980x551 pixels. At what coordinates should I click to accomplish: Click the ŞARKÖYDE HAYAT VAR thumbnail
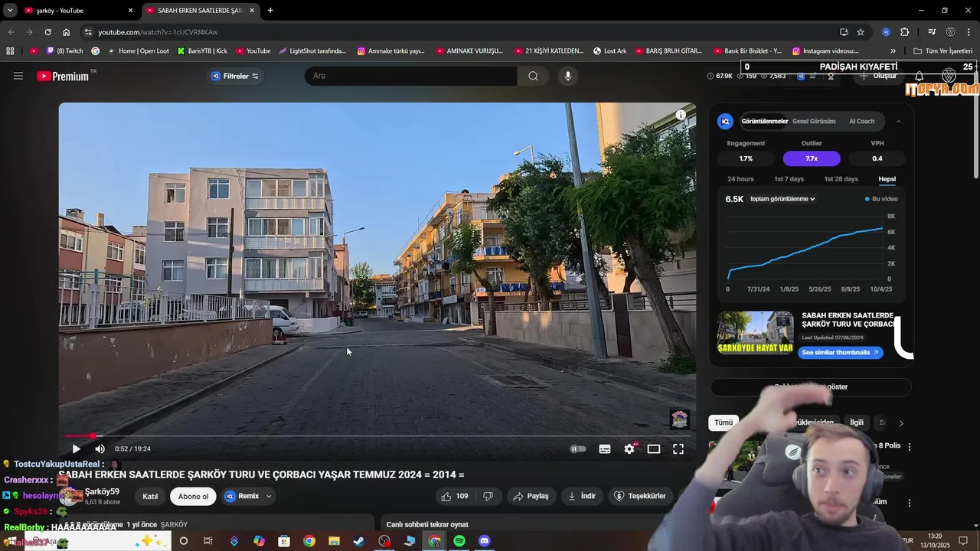(x=755, y=333)
